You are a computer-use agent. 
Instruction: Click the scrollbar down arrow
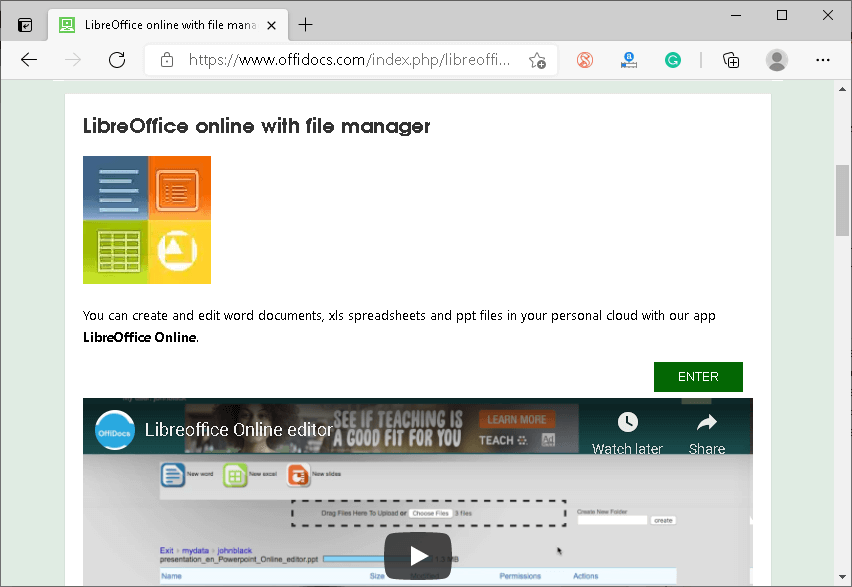coord(842,577)
